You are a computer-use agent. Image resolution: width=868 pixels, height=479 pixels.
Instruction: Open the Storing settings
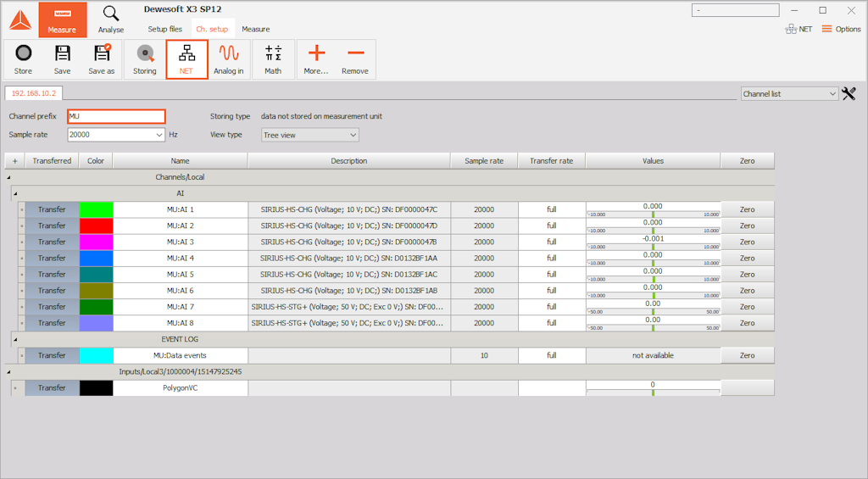point(145,59)
